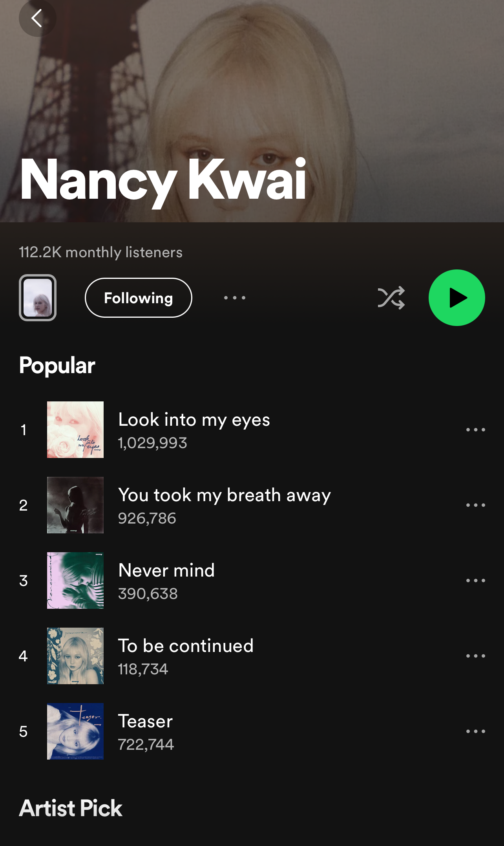Open more options for Teaser
This screenshot has width=504, height=846.
pyautogui.click(x=475, y=731)
